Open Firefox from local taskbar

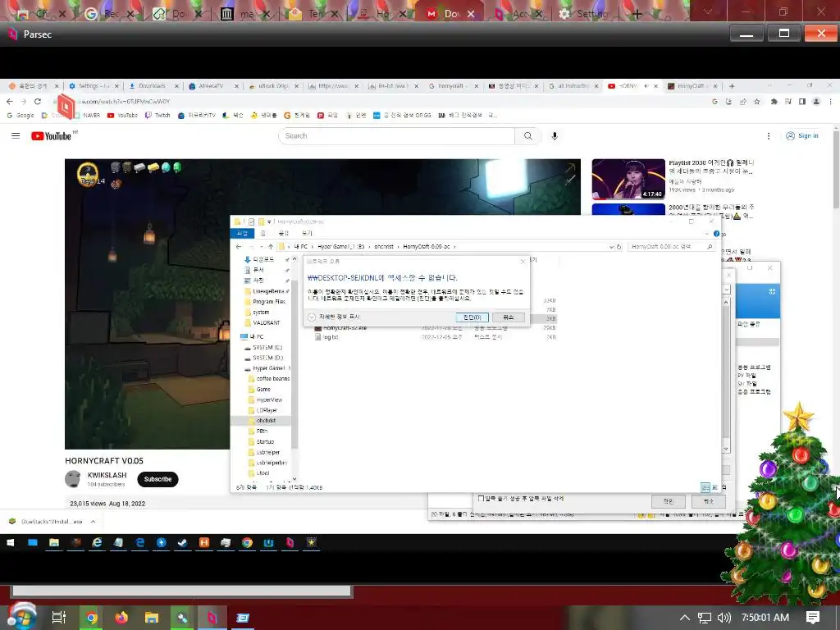click(x=121, y=618)
